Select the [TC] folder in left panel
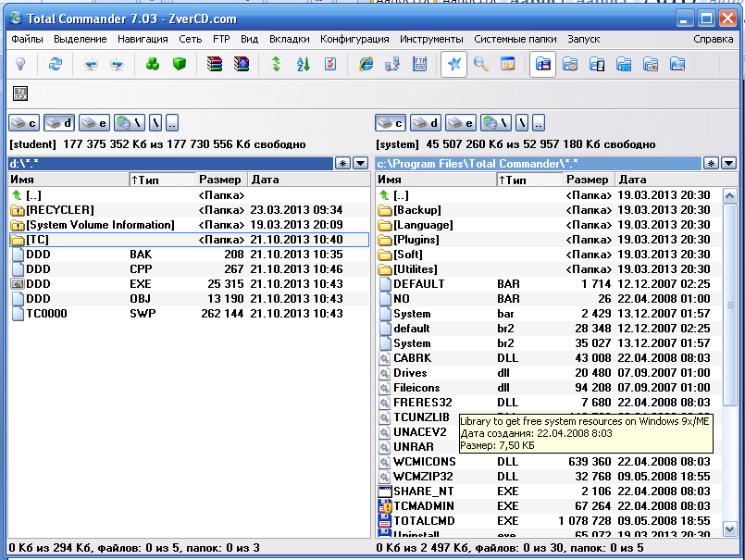Image resolution: width=745 pixels, height=560 pixels. (x=189, y=240)
